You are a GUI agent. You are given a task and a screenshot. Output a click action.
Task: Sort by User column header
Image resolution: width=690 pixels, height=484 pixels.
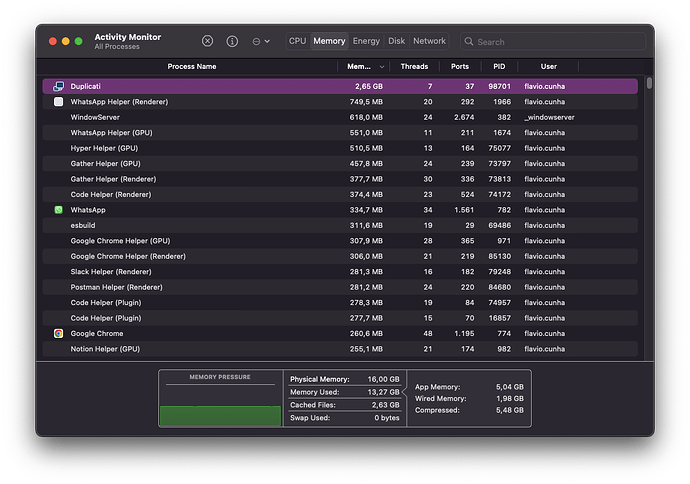[x=549, y=66]
